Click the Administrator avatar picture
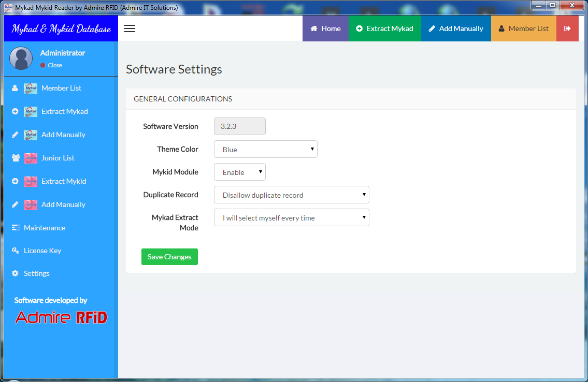588x382 pixels. [x=21, y=58]
